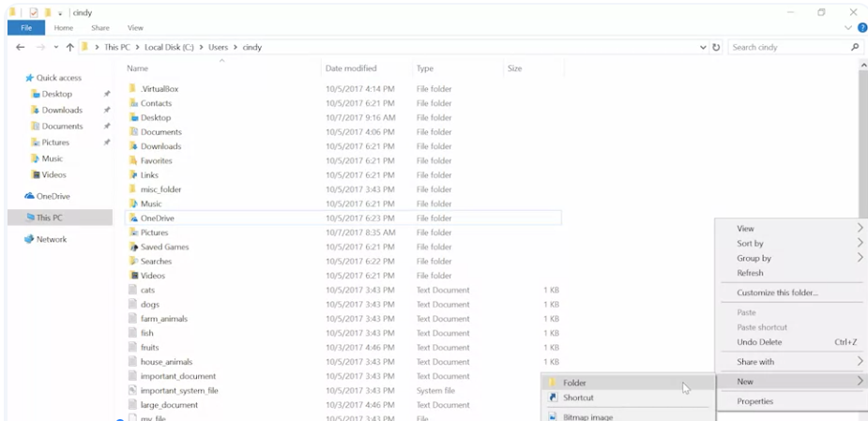The image size is (868, 421).
Task: Open the address bar history dropdown
Action: [x=703, y=47]
